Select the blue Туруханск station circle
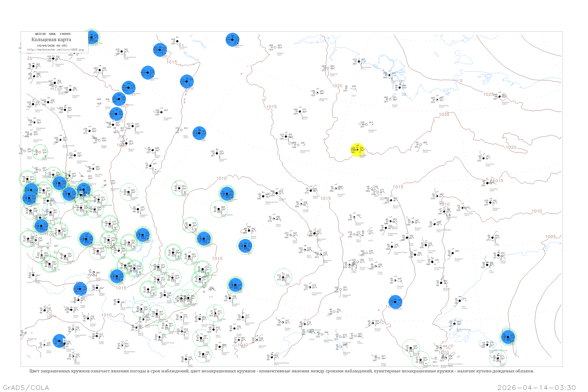This screenshot has width=588, height=392. [148, 73]
